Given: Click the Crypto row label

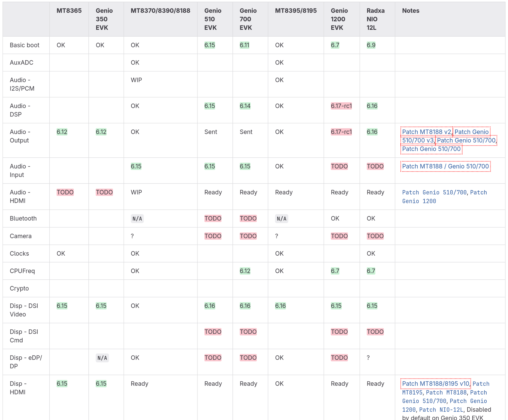Looking at the screenshot, I should pyautogui.click(x=19, y=288).
